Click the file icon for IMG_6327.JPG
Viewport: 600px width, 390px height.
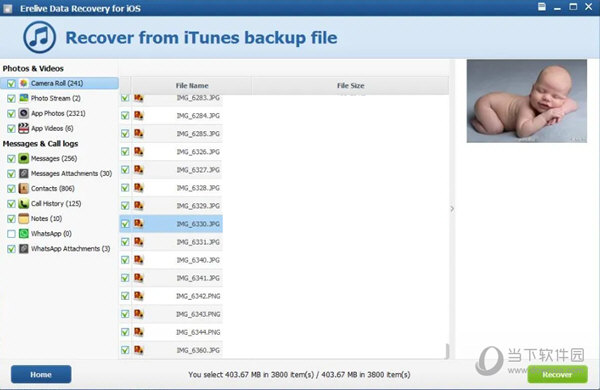(139, 170)
